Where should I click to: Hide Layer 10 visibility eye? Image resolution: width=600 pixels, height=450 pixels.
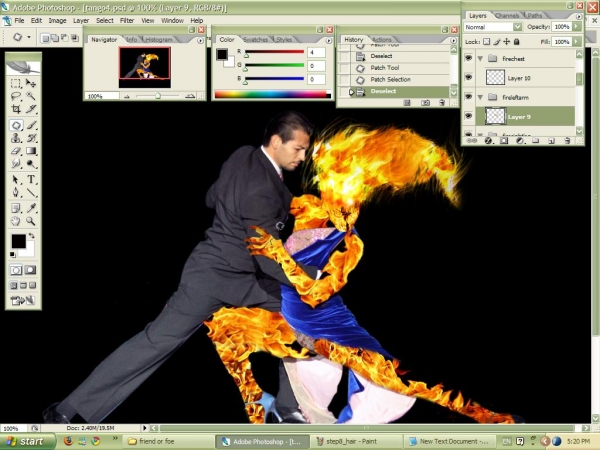468,77
